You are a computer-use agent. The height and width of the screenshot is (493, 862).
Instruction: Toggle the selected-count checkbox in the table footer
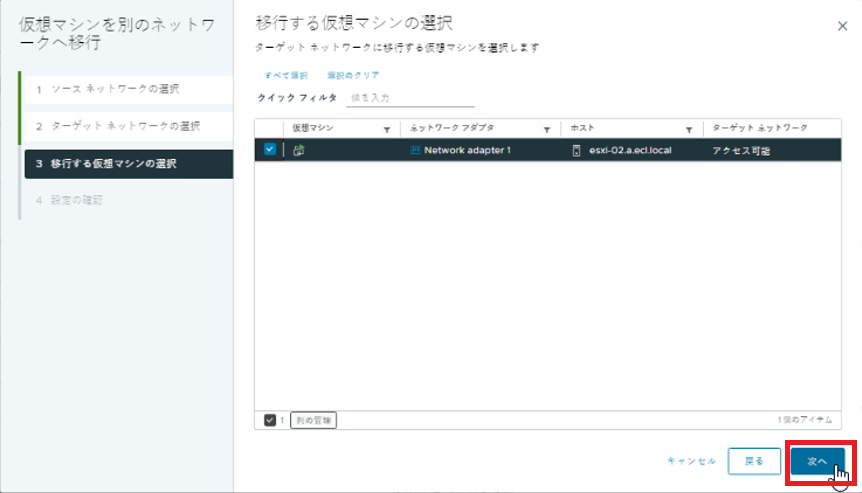tap(269, 420)
